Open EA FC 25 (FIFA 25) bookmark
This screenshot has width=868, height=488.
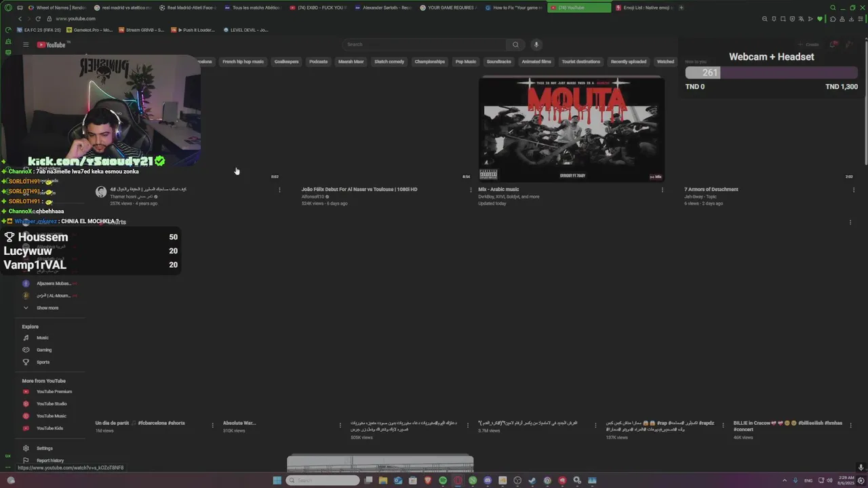click(39, 30)
